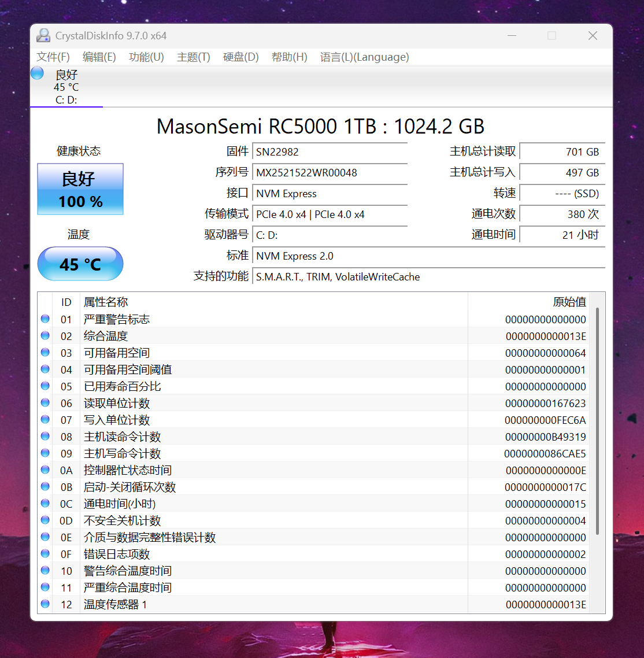
Task: Open the 主题(T) menu
Action: pyautogui.click(x=194, y=57)
